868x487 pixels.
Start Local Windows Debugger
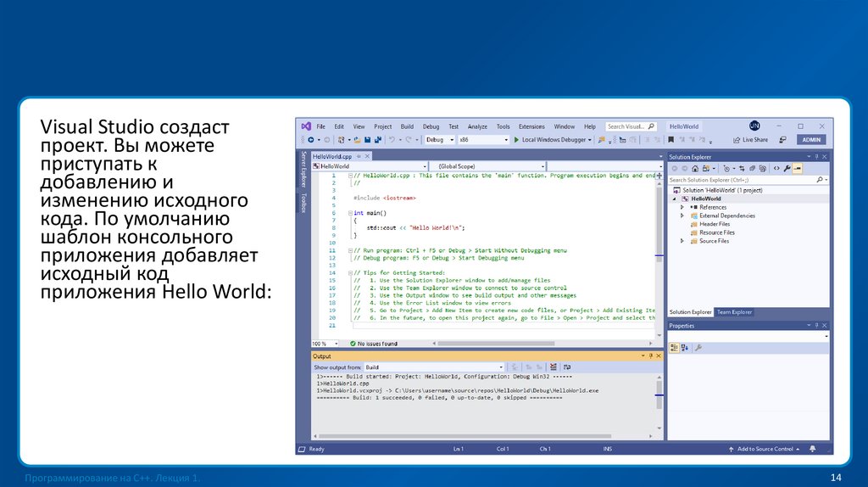[551, 140]
